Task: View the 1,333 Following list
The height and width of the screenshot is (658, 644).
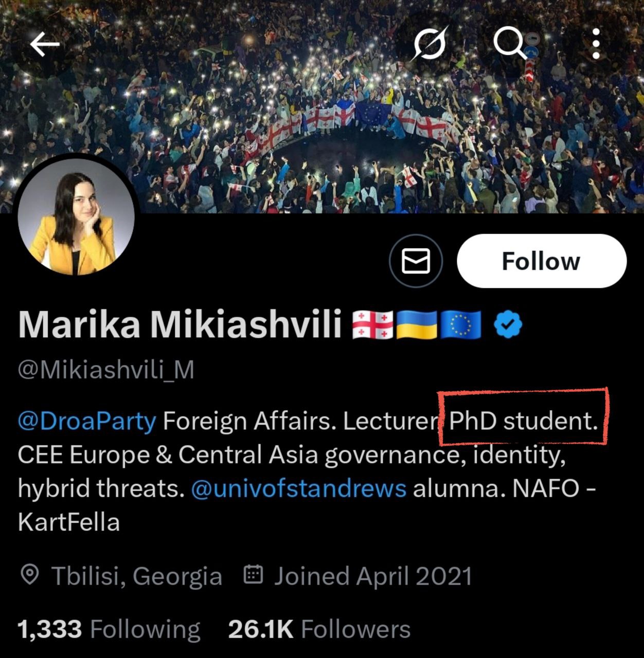Action: click(x=109, y=629)
